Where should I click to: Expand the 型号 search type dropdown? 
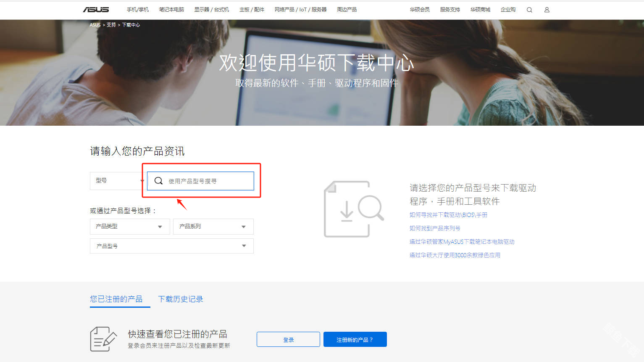point(118,181)
